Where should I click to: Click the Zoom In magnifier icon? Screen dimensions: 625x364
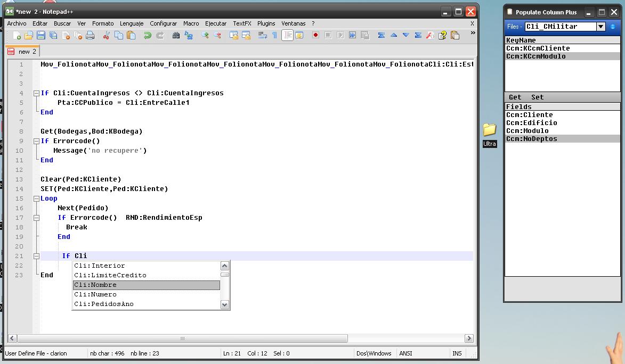(205, 36)
